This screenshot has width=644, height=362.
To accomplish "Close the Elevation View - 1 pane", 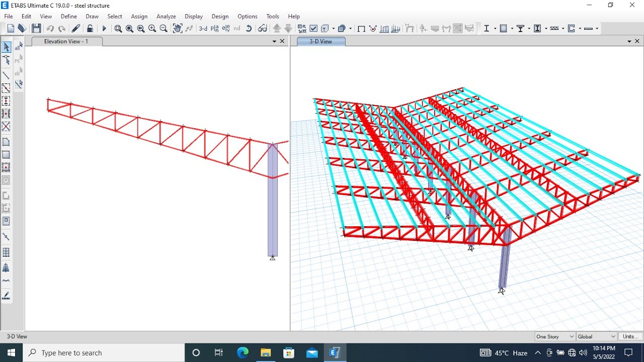I will pyautogui.click(x=282, y=41).
